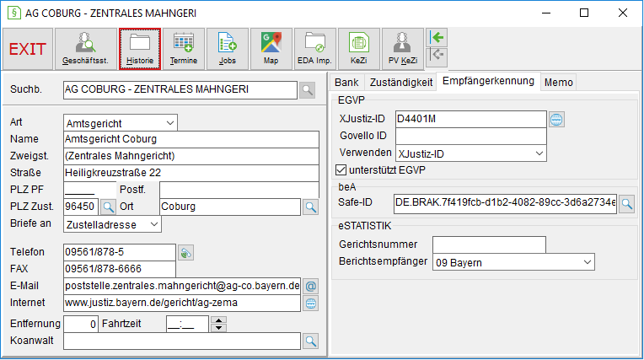Send e-mail via the @ icon

click(x=310, y=286)
